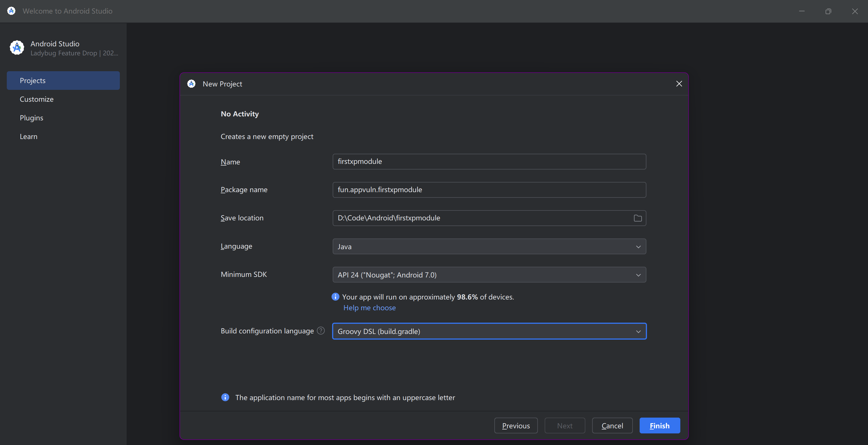Click the Cancel button
The height and width of the screenshot is (445, 868).
(x=612, y=426)
